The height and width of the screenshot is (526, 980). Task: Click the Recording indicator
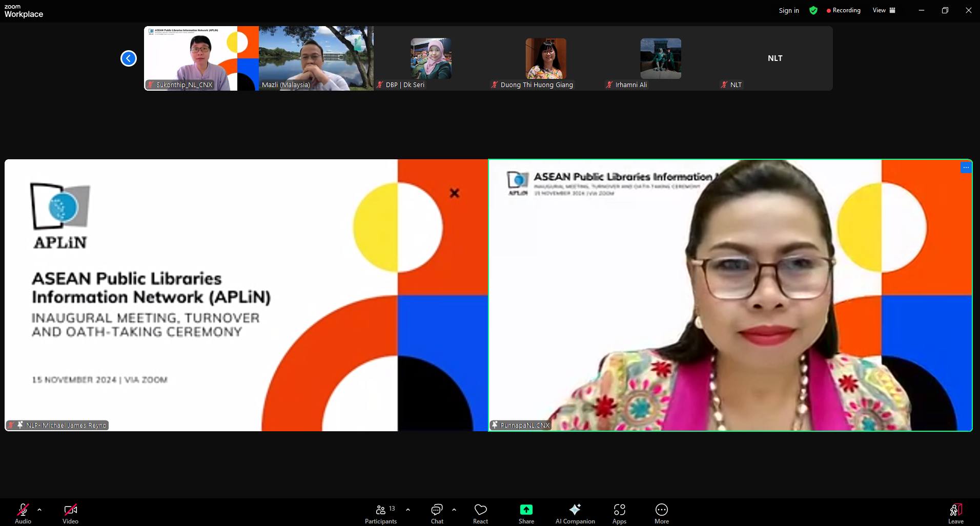pos(843,10)
